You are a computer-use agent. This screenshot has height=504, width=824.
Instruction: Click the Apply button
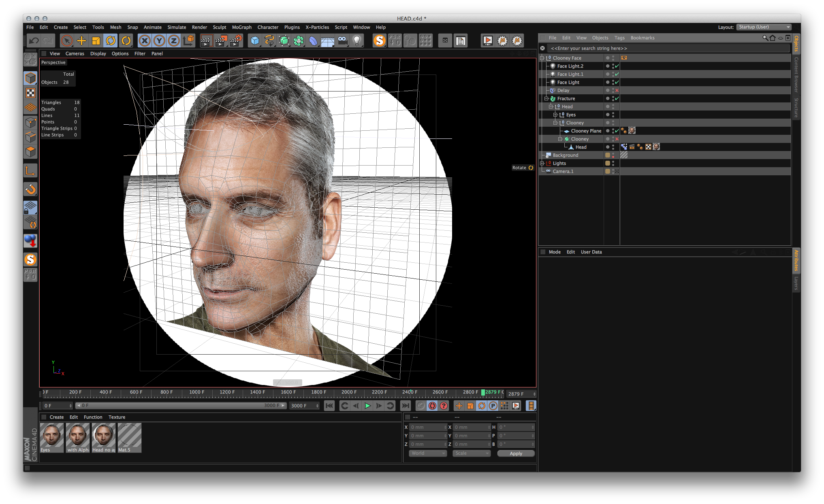516,453
